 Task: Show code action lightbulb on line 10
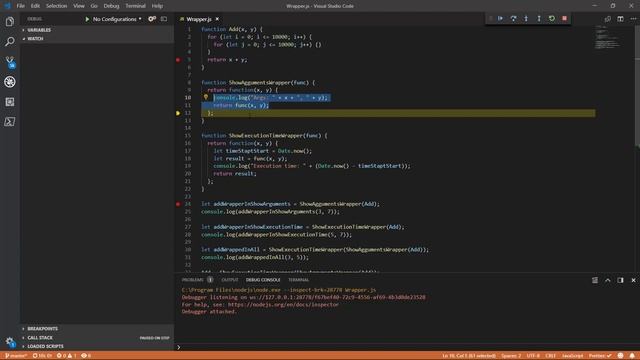206,97
